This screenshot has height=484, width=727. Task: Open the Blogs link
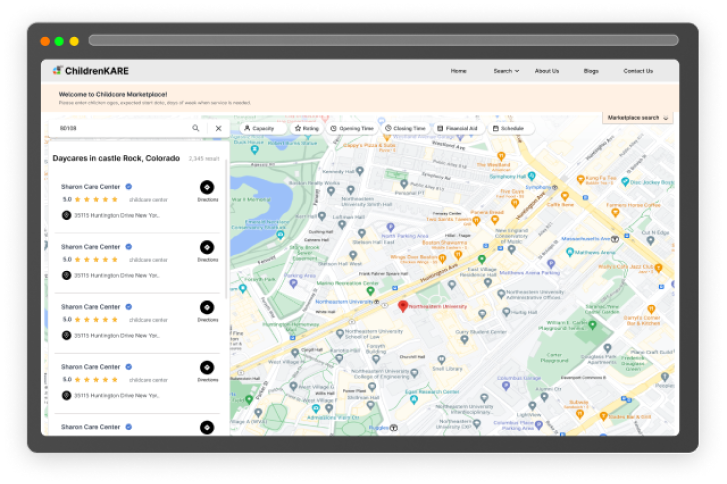coord(591,71)
